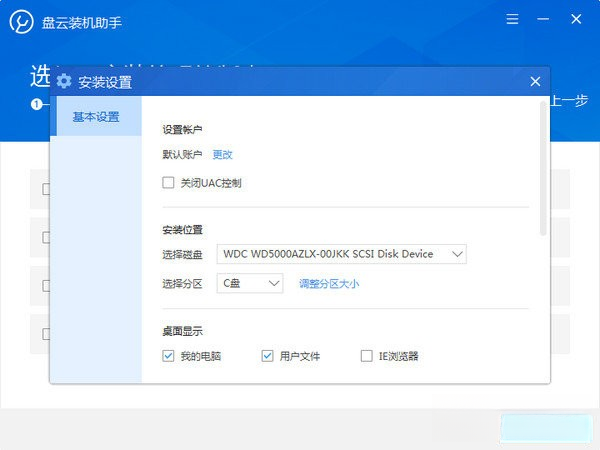Check the IE浏览器 desktop checkbox
The height and width of the screenshot is (450, 600).
tap(366, 356)
